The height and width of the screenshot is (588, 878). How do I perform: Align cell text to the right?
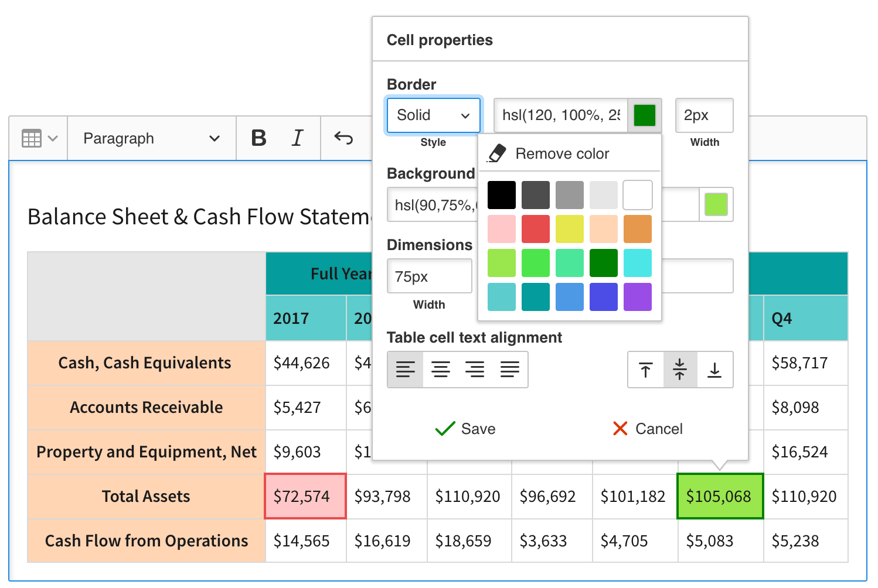coord(475,370)
